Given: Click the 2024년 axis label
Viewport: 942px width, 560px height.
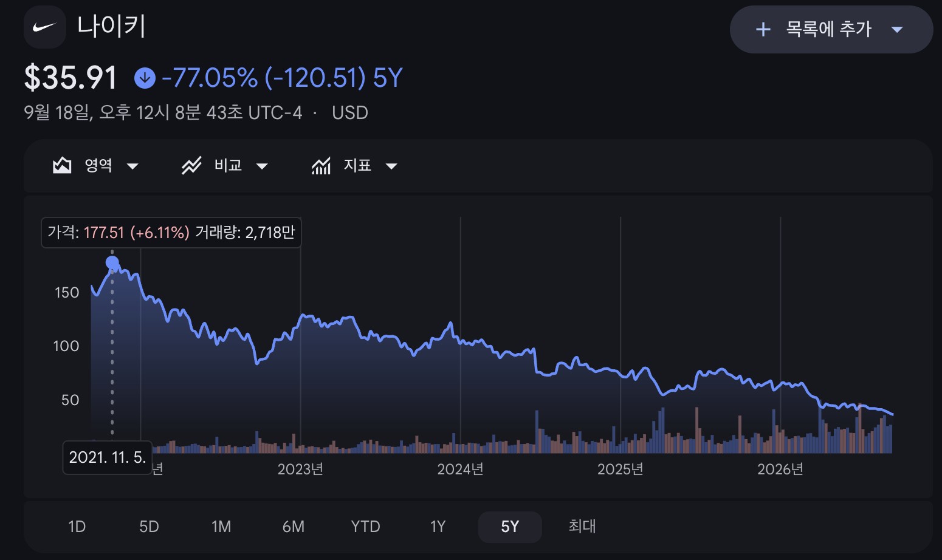Looking at the screenshot, I should coord(461,469).
